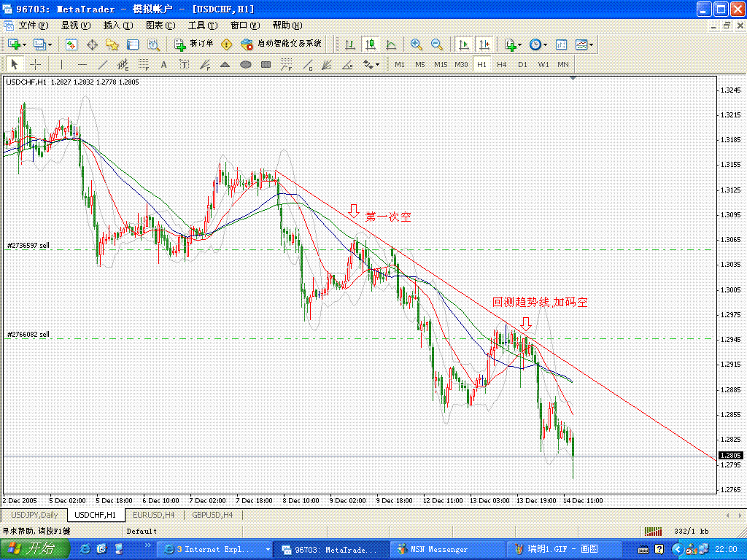This screenshot has width=747, height=560.
Task: Switch timeframe to M1
Action: [399, 64]
